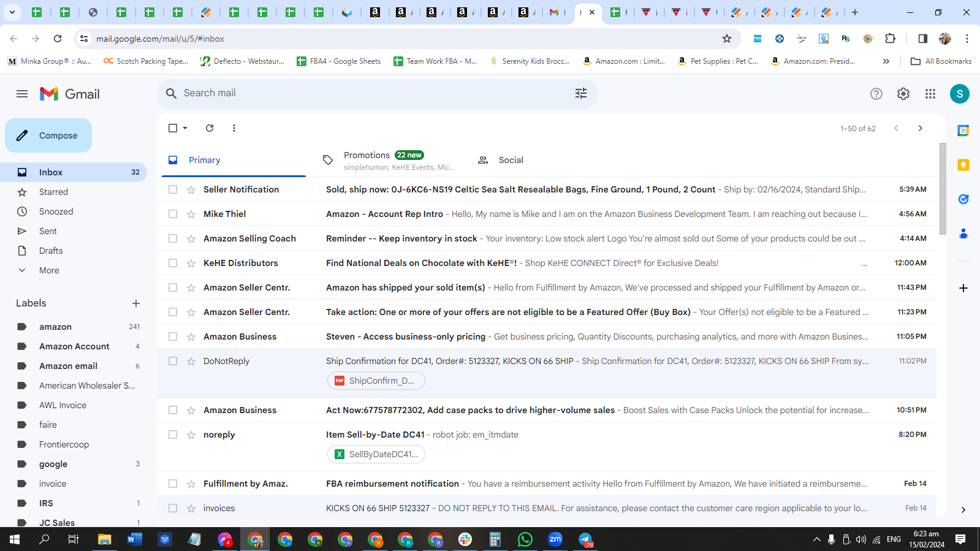Open the ShipConfirm PDF attachment chip

pos(376,381)
